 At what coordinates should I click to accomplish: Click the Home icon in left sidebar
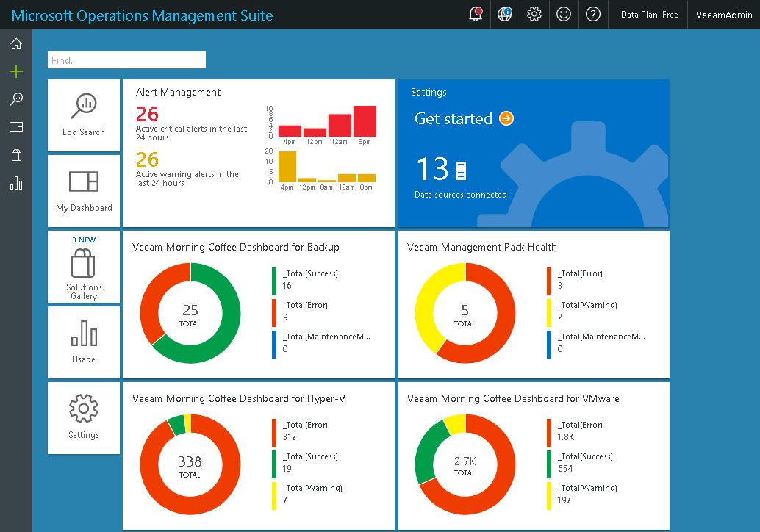pos(16,44)
